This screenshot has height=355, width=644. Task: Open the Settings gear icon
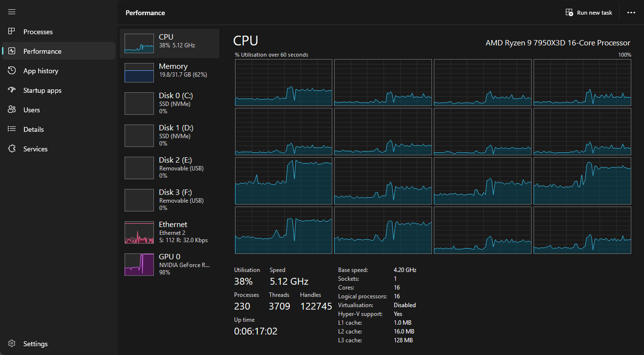pos(12,344)
